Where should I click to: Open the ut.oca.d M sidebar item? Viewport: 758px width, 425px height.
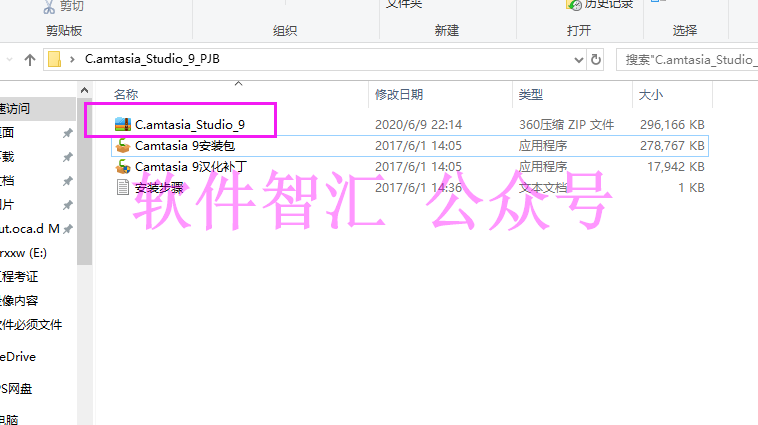click(30, 229)
